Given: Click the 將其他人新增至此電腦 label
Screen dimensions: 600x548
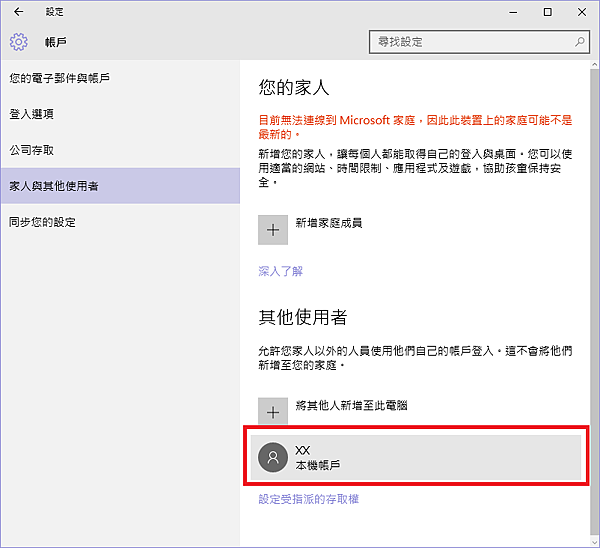Looking at the screenshot, I should [351, 405].
